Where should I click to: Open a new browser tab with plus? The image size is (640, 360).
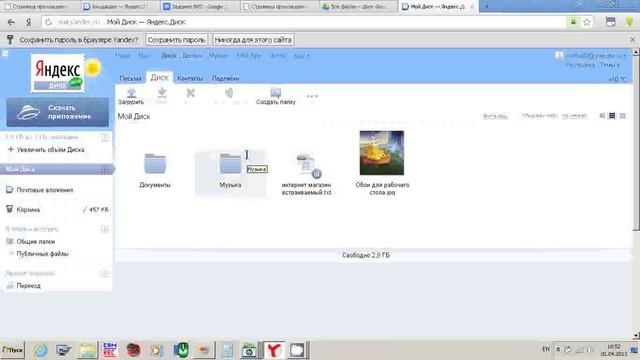(x=486, y=6)
